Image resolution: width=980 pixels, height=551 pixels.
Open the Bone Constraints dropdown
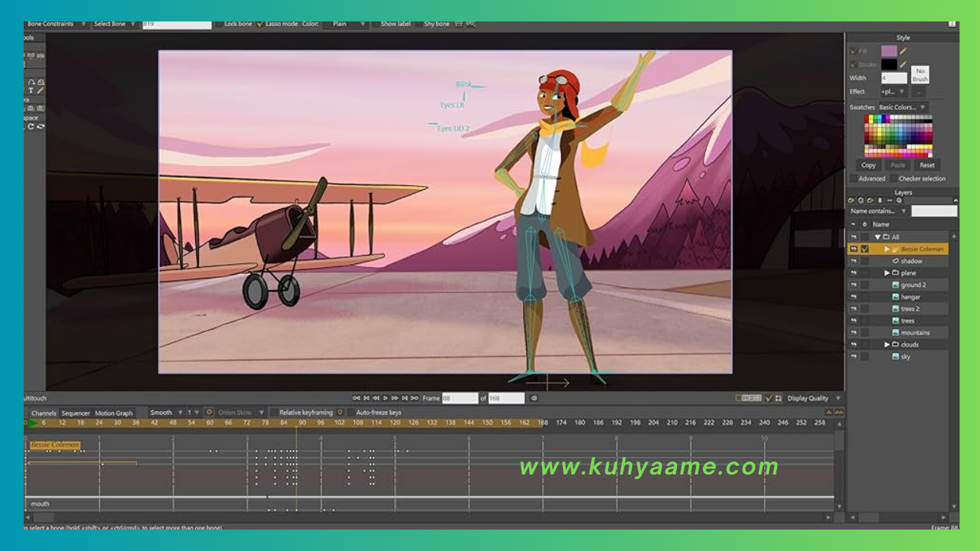click(57, 24)
